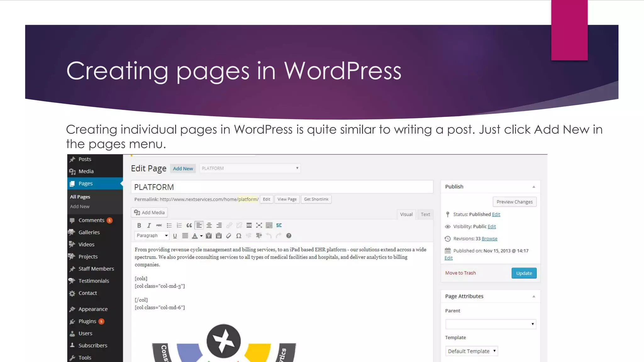Choose Add New under Pages submenu
The height and width of the screenshot is (362, 644).
pos(80,206)
